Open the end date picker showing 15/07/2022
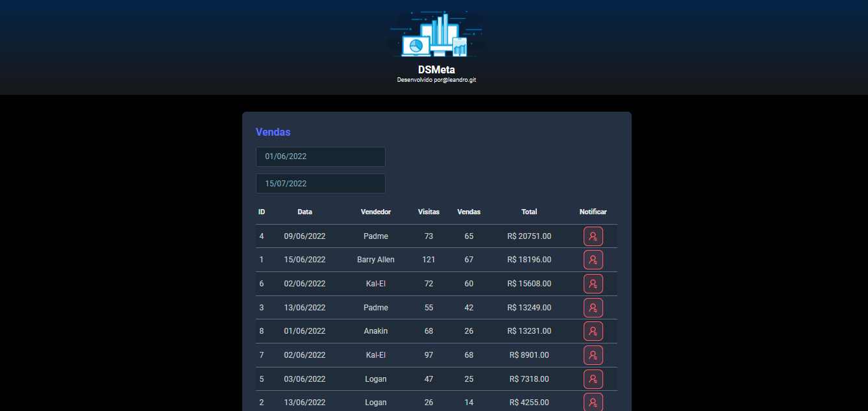 click(320, 183)
